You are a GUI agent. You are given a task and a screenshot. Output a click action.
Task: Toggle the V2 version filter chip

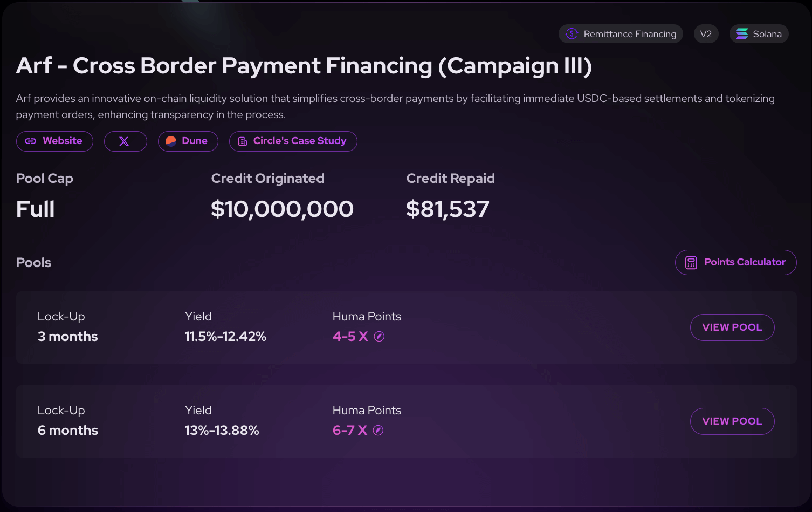coord(706,33)
